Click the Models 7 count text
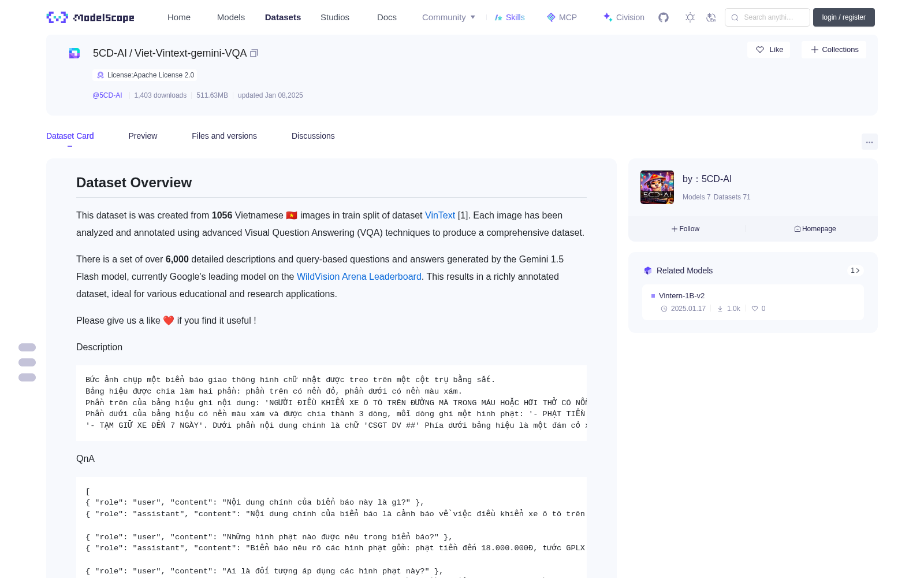The image size is (924, 578). coord(696,197)
